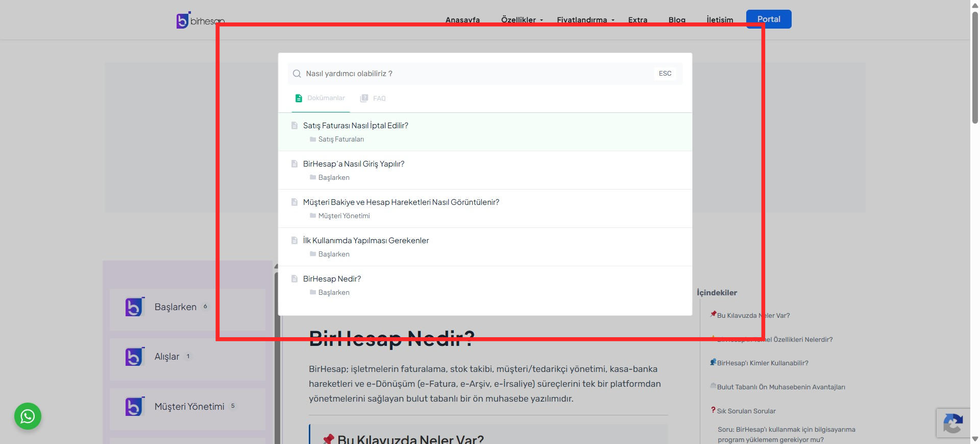
Task: Click the Satış Faturaları category label
Action: 341,139
